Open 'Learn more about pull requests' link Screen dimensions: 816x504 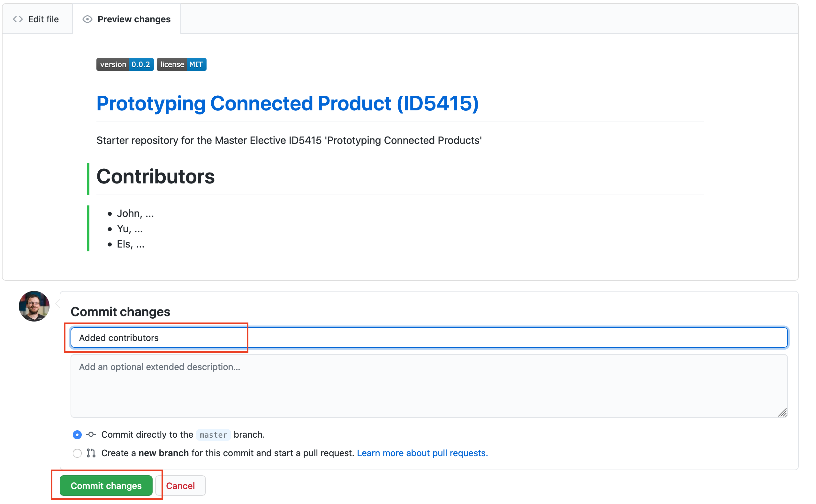422,453
